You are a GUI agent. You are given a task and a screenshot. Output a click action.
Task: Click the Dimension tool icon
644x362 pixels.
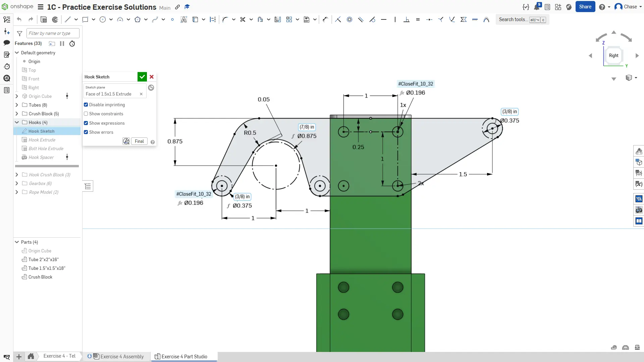325,19
